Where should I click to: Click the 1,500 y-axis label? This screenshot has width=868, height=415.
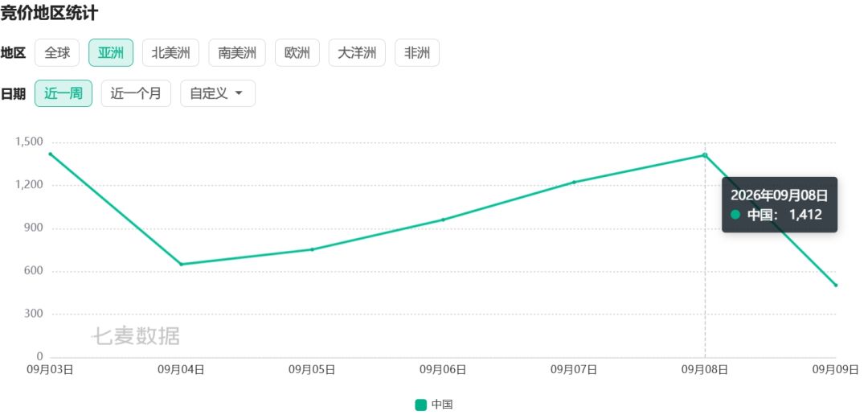[30, 142]
